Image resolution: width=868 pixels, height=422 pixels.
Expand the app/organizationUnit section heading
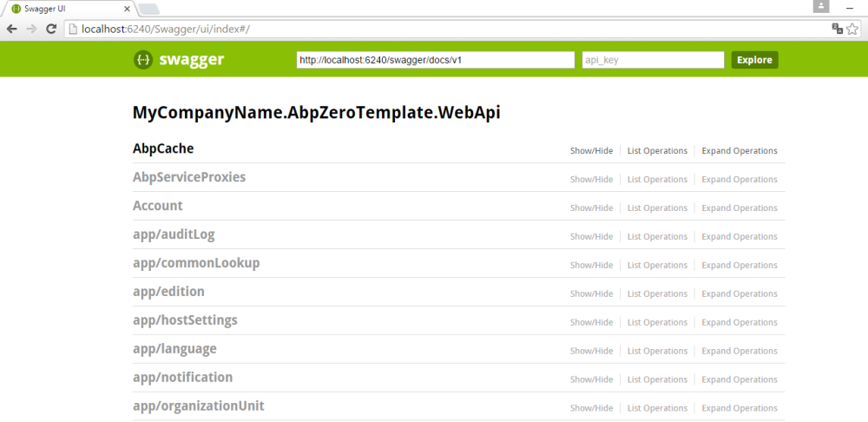[199, 406]
